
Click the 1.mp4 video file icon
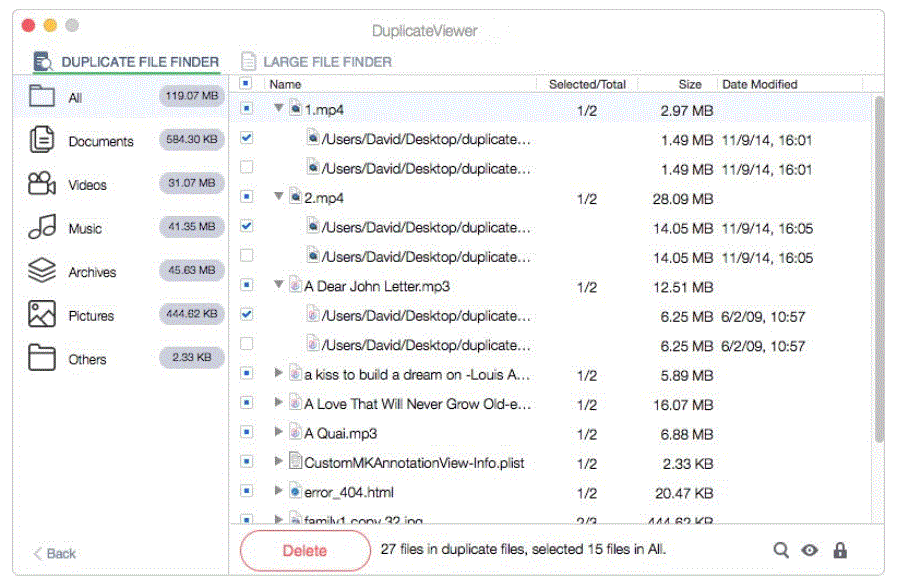coord(295,108)
